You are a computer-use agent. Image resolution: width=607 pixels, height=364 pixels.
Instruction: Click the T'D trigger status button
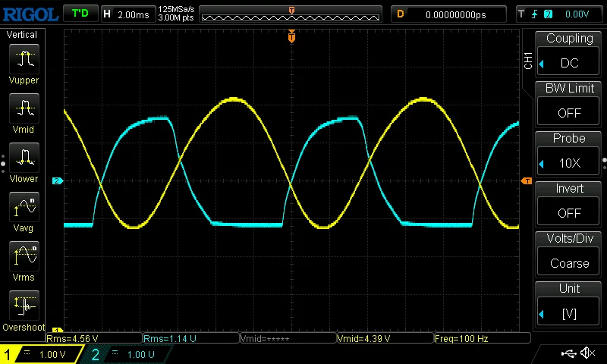coord(80,14)
